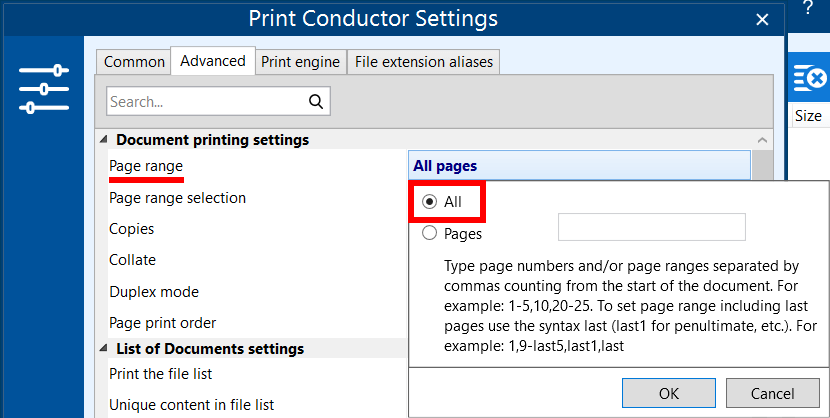Click the clear list icon in main window
Viewport: 830px width, 418px height.
point(809,78)
